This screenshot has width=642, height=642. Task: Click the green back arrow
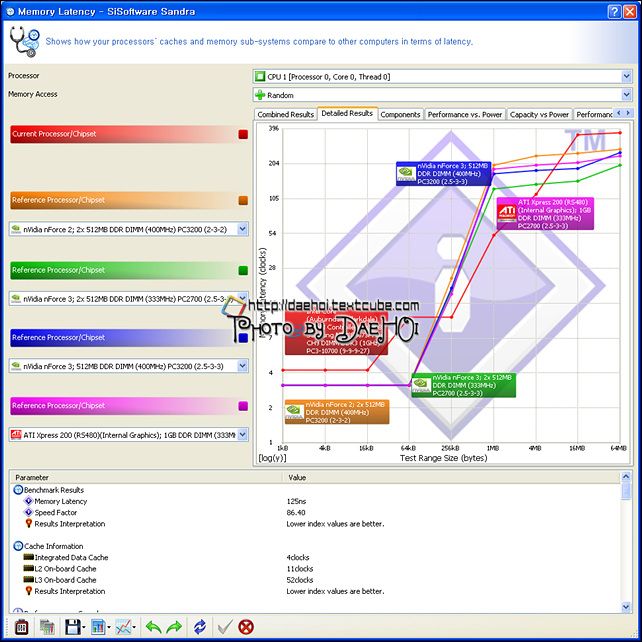click(x=153, y=627)
